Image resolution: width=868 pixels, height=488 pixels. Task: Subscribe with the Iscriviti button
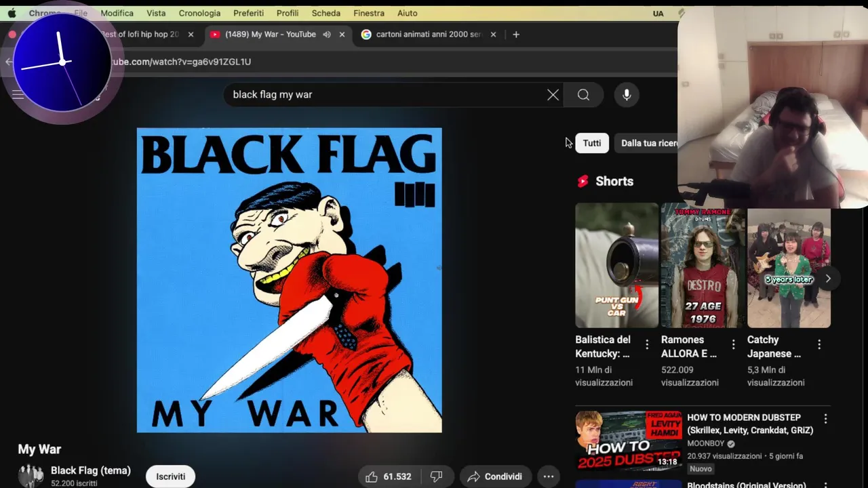pos(171,476)
